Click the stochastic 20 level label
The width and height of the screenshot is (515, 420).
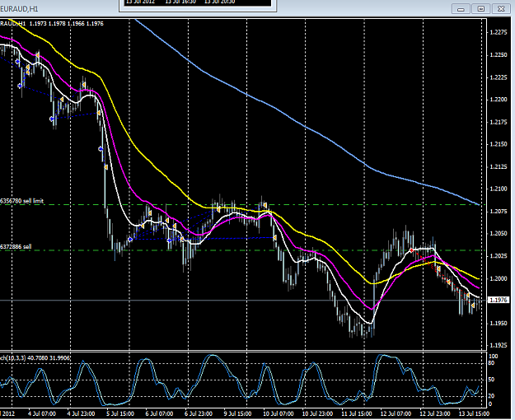(x=492, y=396)
